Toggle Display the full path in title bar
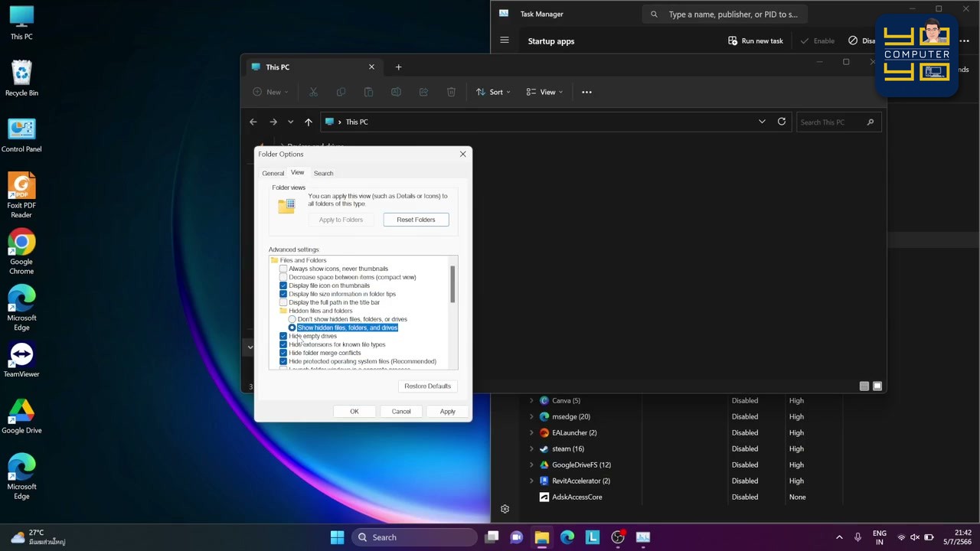Viewport: 980px width, 551px height. 283,302
